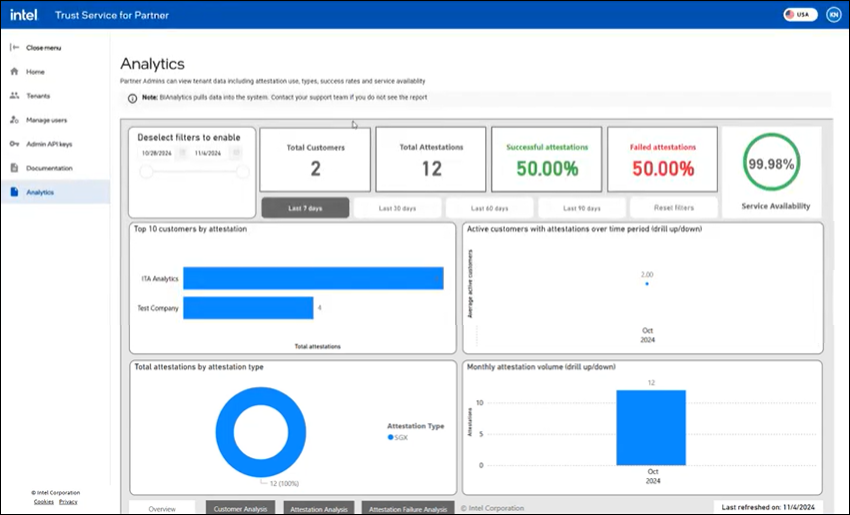
Task: Click the 2.00 data point for Oct 2024
Action: (647, 284)
